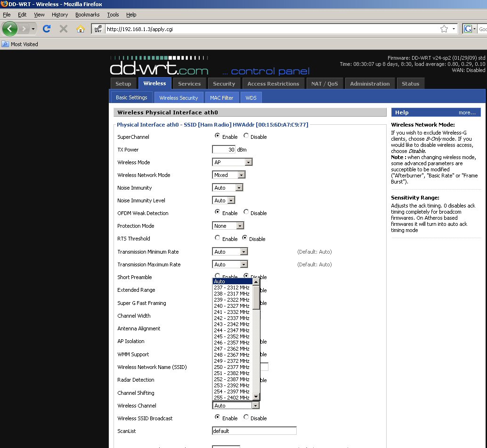
Task: Open the Status tab
Action: click(x=410, y=83)
